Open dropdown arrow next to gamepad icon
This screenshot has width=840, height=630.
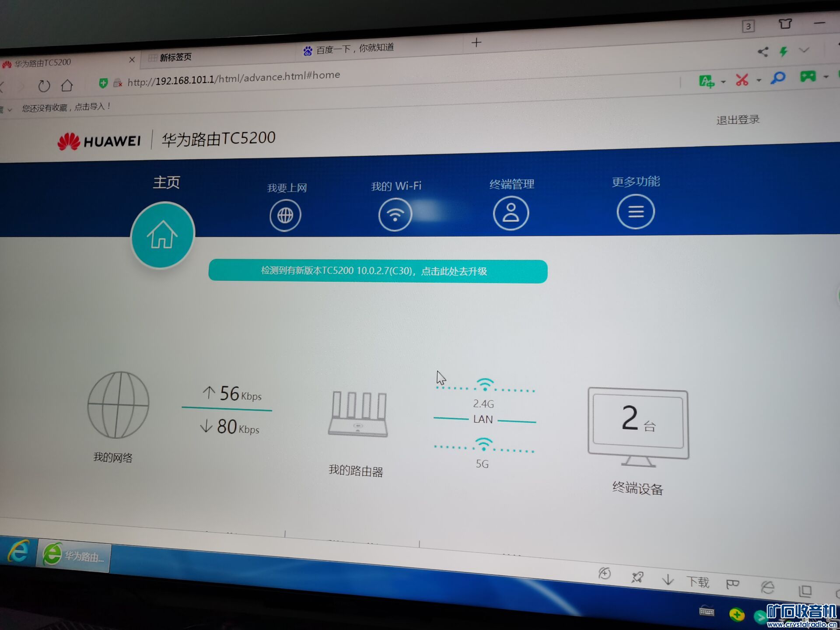[x=826, y=77]
